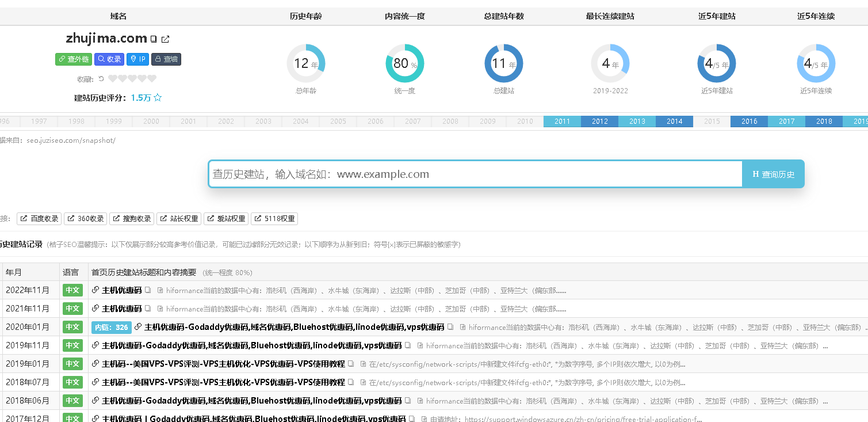
Task: Copy the title in the 2021年11月 row
Action: tap(148, 309)
